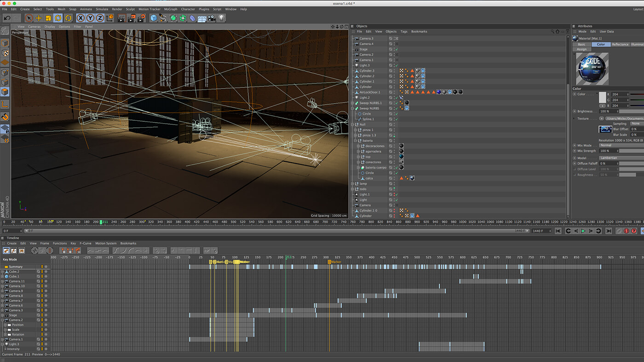Click the floor/environment icon
This screenshot has height=362, width=644.
(202, 18)
